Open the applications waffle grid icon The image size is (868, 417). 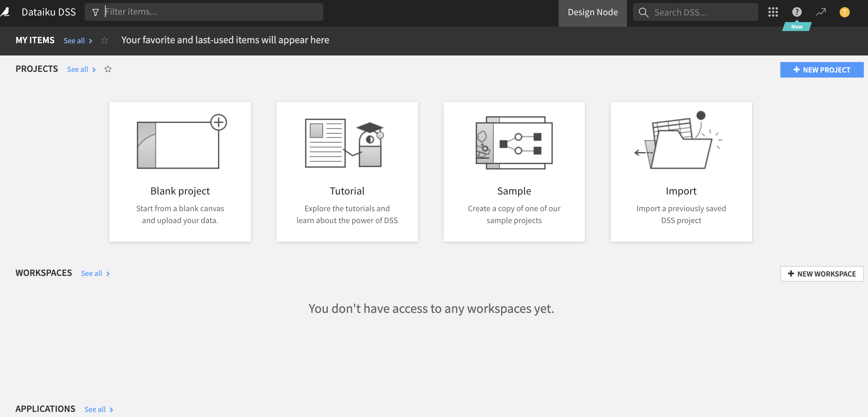[773, 12]
